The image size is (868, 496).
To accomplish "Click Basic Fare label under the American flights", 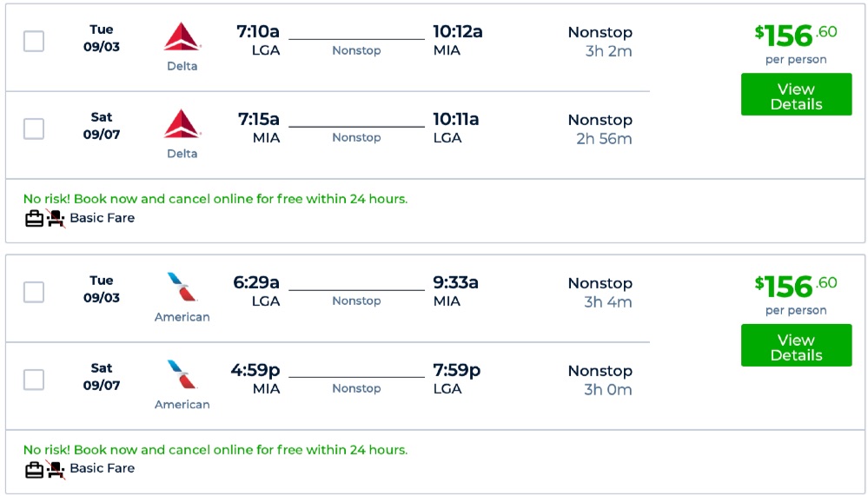I will pos(103,468).
